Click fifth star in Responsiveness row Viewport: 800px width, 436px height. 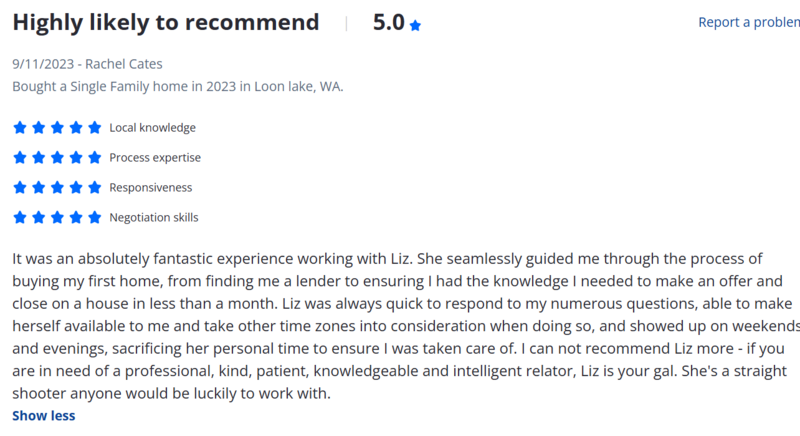click(x=95, y=187)
